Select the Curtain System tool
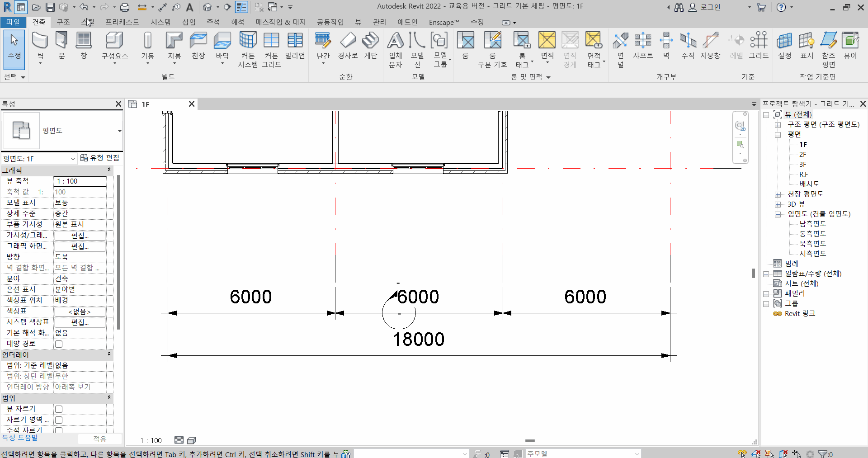 pos(248,50)
